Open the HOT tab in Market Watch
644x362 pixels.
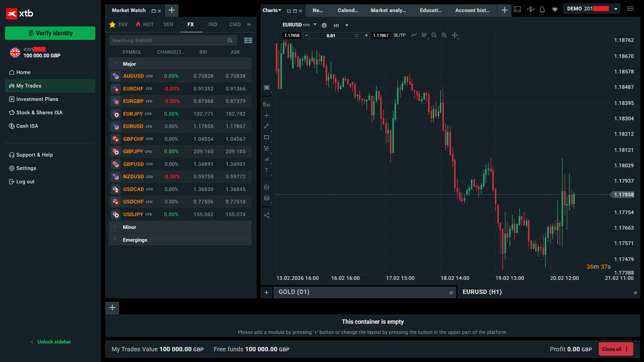pos(145,24)
